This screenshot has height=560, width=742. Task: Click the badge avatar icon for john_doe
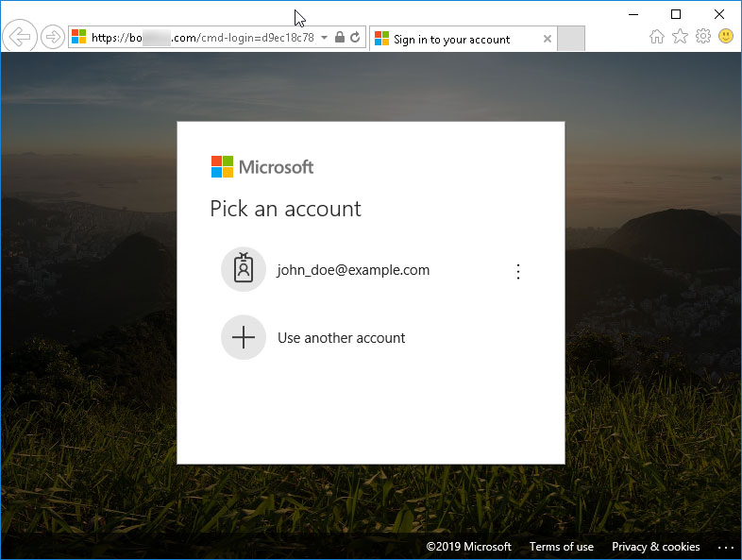244,269
